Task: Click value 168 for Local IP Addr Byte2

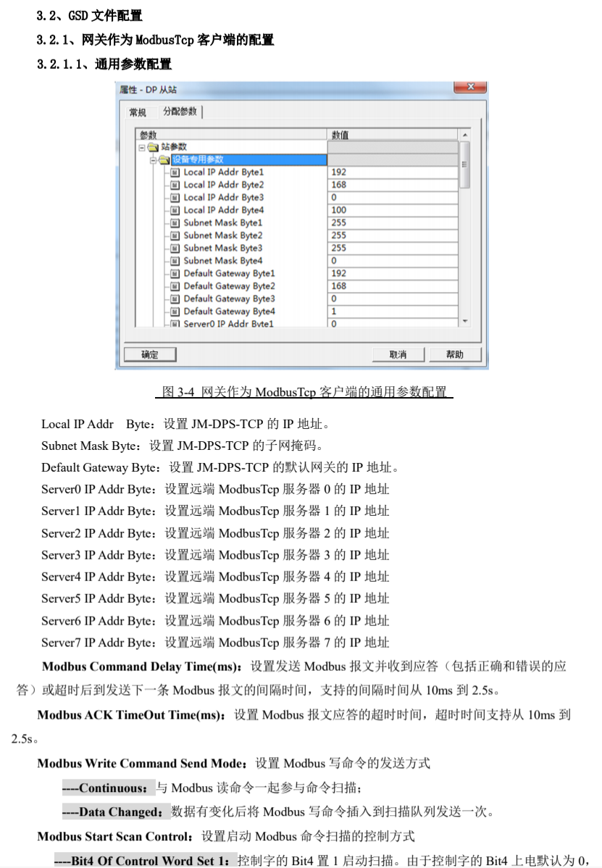Action: click(393, 185)
